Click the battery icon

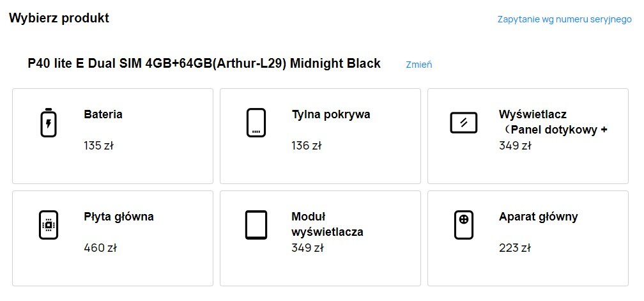(49, 123)
